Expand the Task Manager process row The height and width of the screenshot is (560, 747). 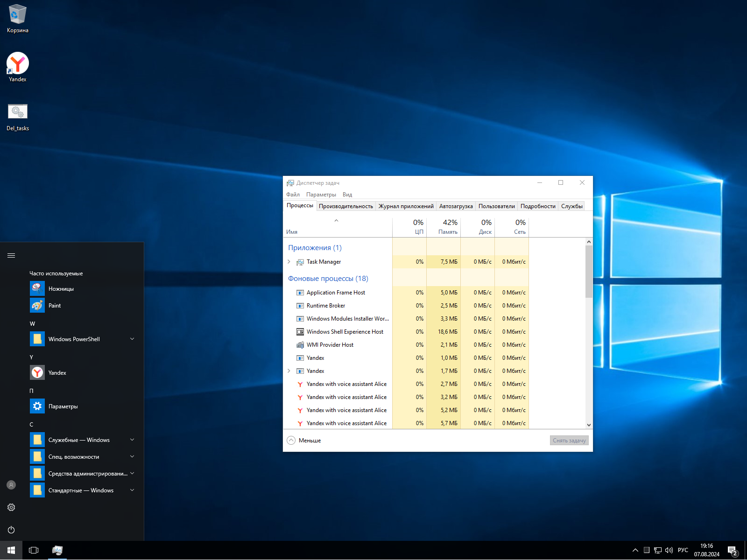(x=289, y=262)
